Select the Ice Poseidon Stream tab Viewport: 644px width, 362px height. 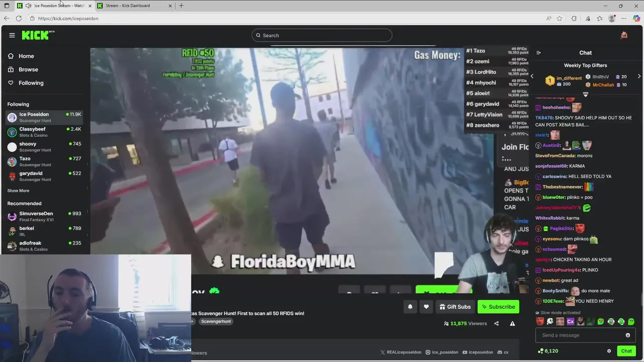[x=54, y=6]
